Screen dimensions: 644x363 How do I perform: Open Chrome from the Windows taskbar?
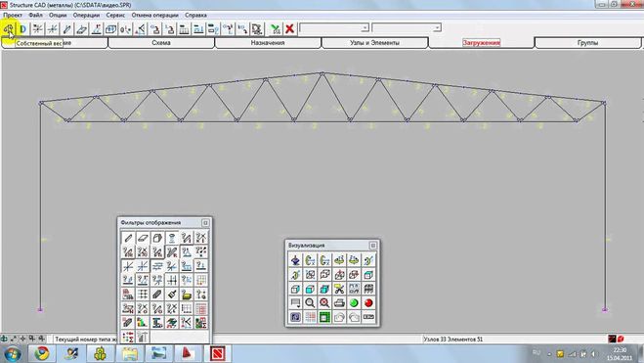(x=41, y=353)
